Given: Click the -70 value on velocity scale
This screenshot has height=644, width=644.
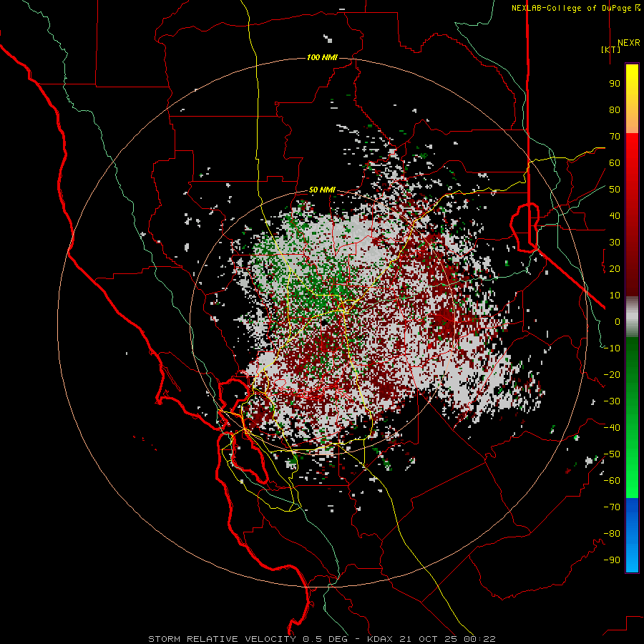Looking at the screenshot, I should [612, 507].
